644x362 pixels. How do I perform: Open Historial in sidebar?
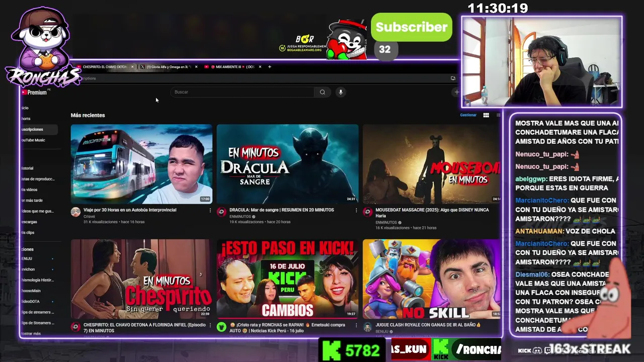click(27, 168)
